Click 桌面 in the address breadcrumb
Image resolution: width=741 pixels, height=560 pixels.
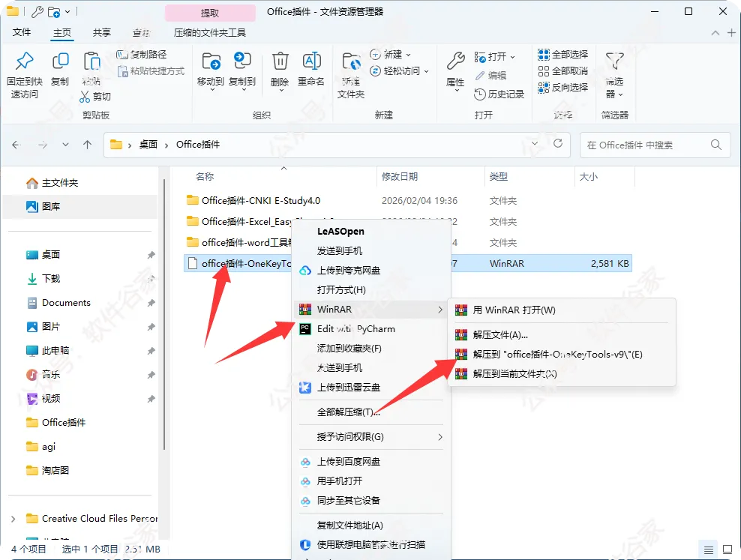pos(148,145)
